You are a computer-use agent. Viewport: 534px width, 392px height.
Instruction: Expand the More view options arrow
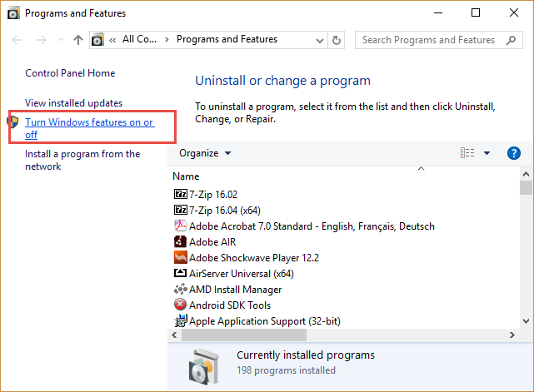pyautogui.click(x=487, y=153)
